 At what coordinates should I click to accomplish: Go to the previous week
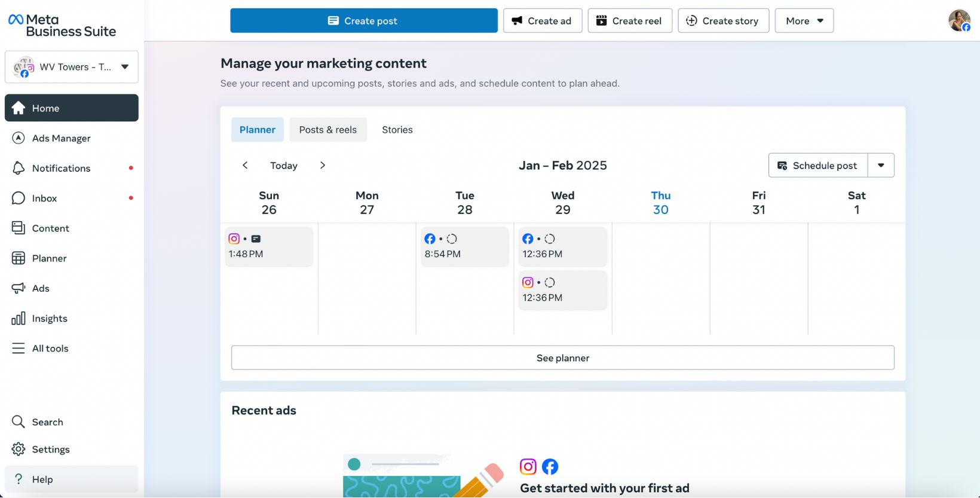tap(245, 166)
